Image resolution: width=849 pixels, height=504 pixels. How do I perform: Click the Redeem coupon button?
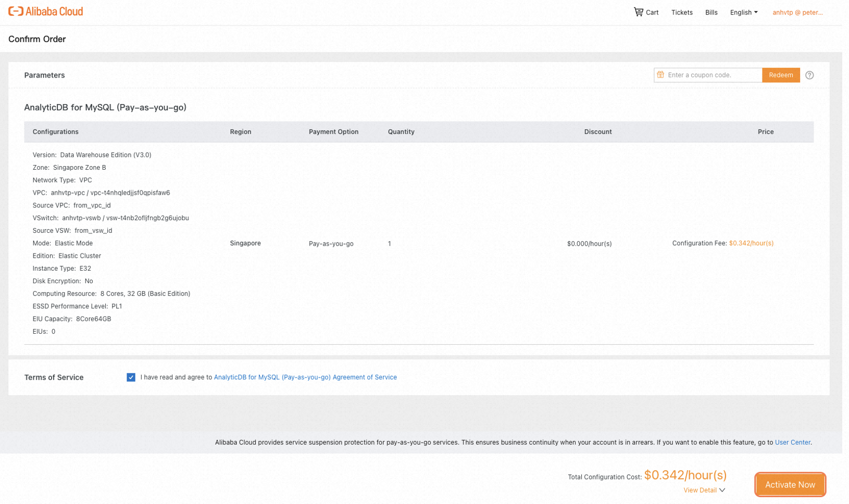(781, 75)
